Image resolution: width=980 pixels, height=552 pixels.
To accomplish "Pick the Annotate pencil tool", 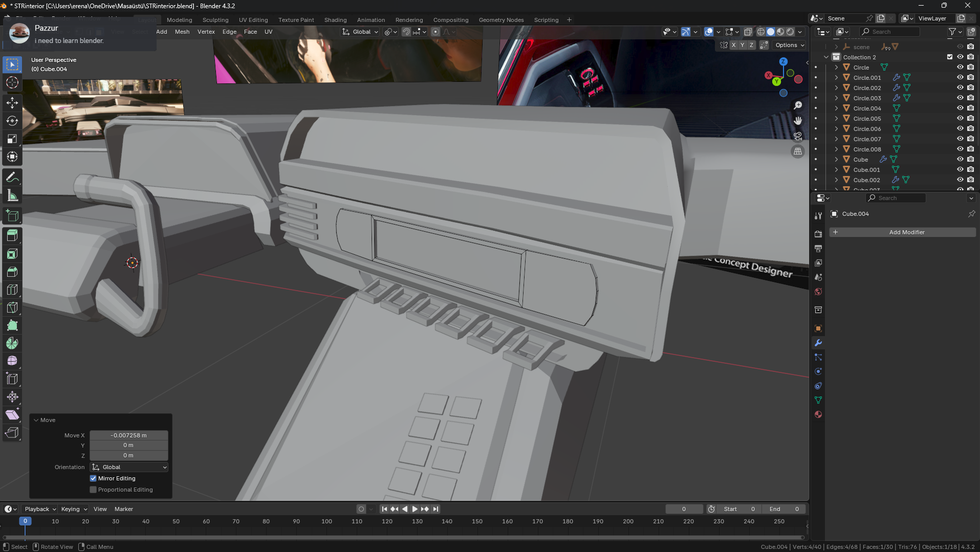I will 12,178.
